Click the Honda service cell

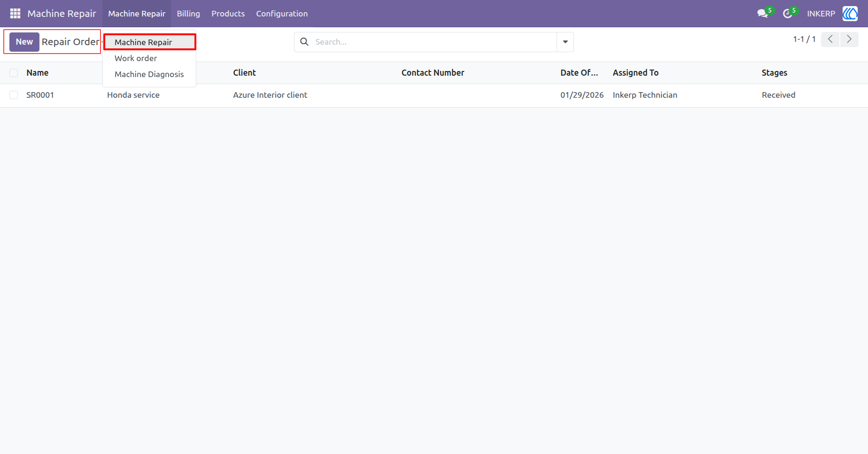[x=133, y=95]
